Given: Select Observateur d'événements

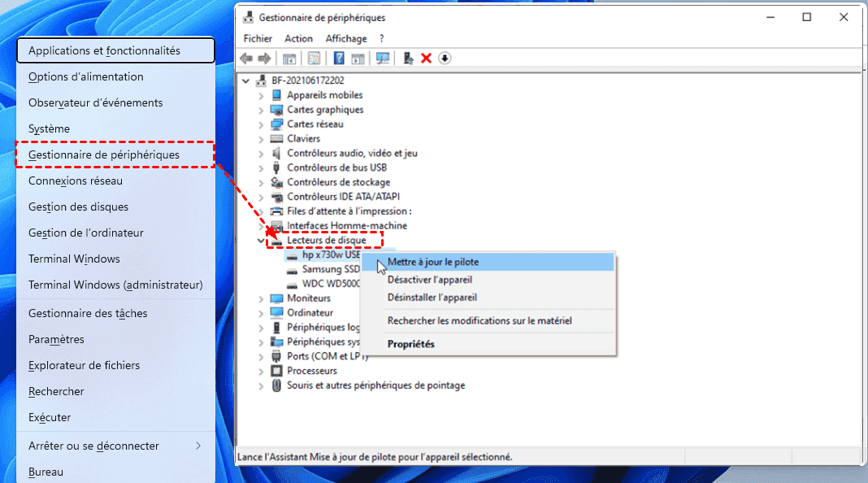Looking at the screenshot, I should tap(115, 102).
